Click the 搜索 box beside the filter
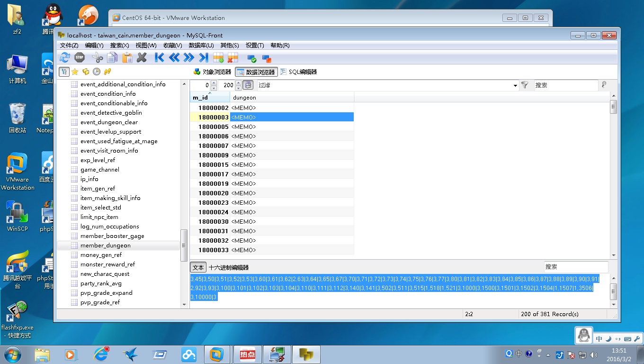644x364 pixels. click(566, 85)
